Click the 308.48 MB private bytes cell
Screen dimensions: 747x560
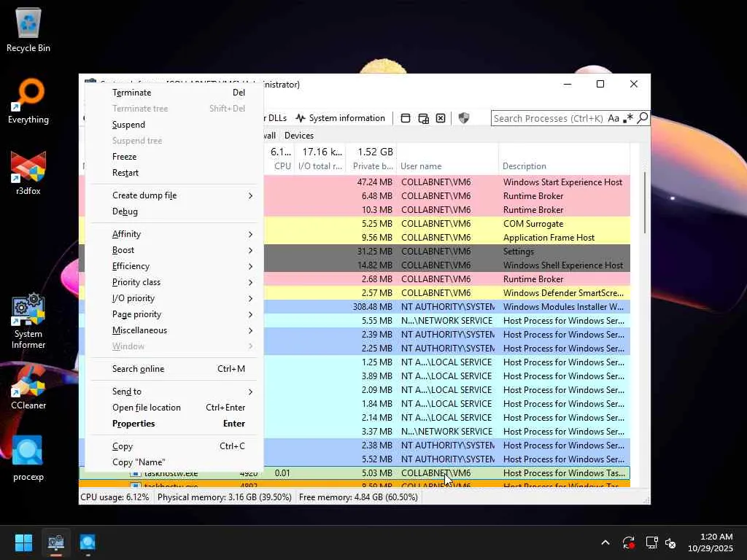373,307
